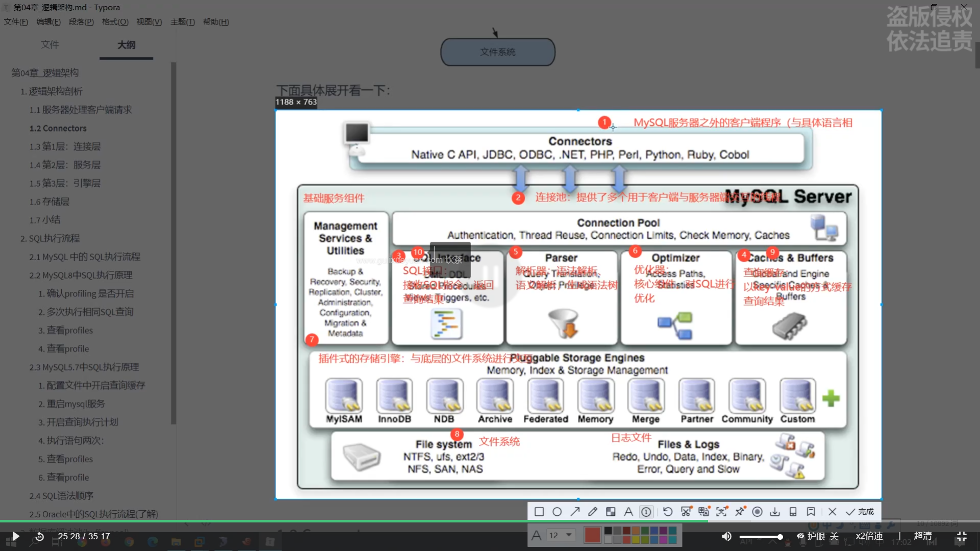The width and height of the screenshot is (980, 551).
Task: Open the 视图(V) menu
Action: coord(149,22)
